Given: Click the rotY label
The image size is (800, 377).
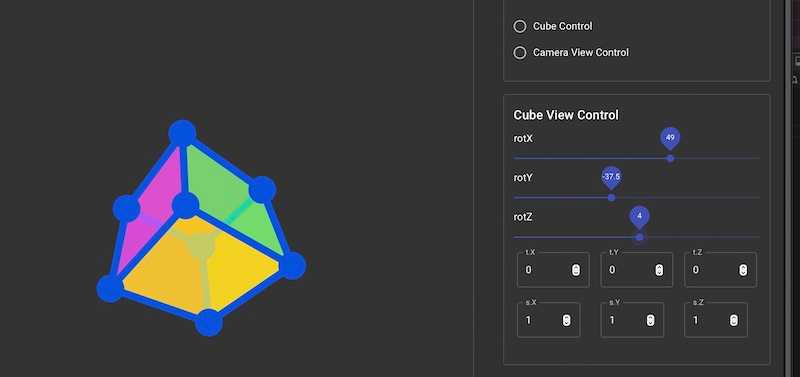Looking at the screenshot, I should [x=523, y=178].
